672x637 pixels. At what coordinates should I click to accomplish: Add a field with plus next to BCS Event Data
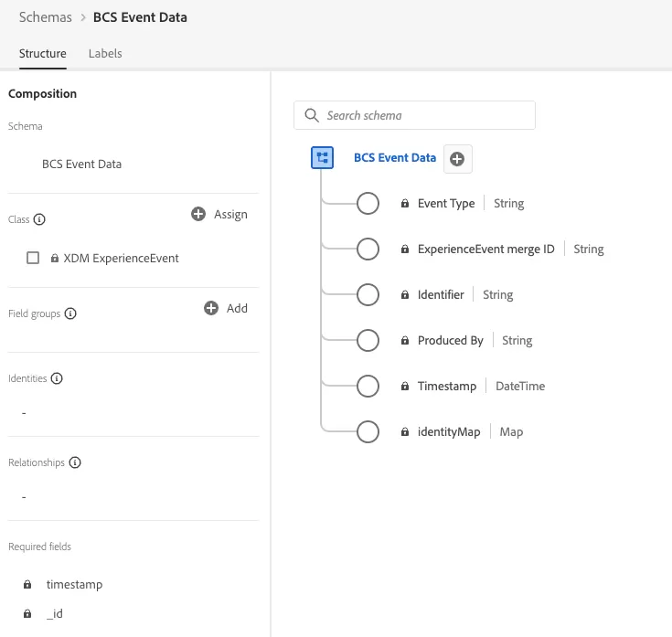point(457,159)
